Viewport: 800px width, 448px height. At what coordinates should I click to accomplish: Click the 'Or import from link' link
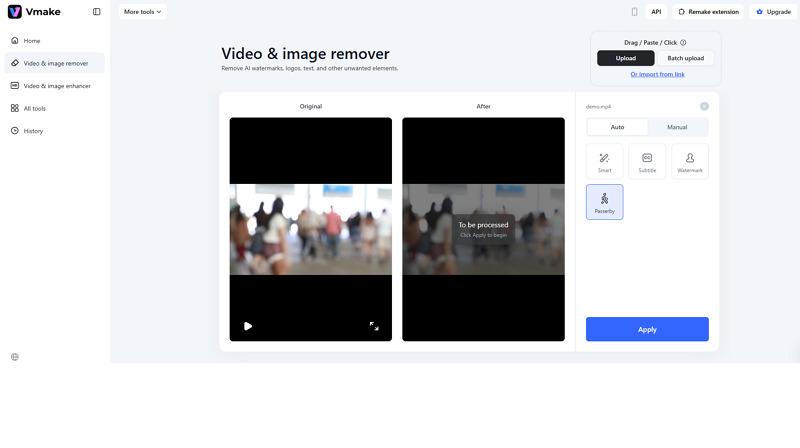point(657,74)
